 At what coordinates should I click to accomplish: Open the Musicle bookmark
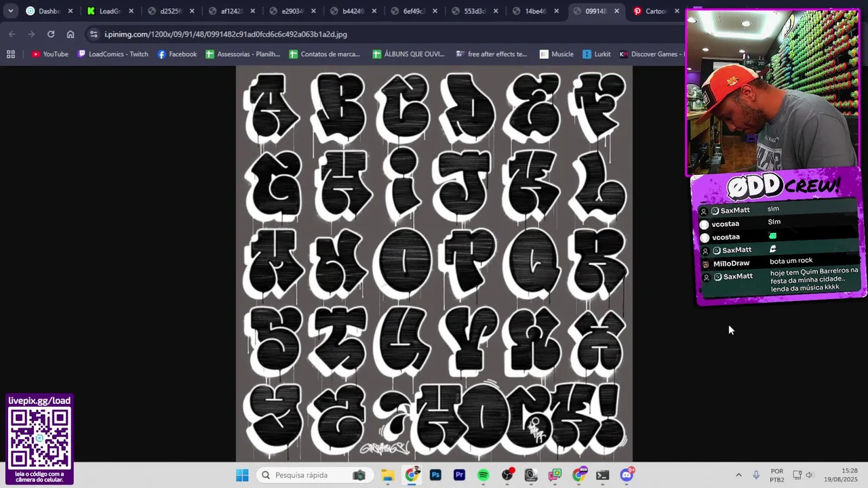pyautogui.click(x=557, y=54)
